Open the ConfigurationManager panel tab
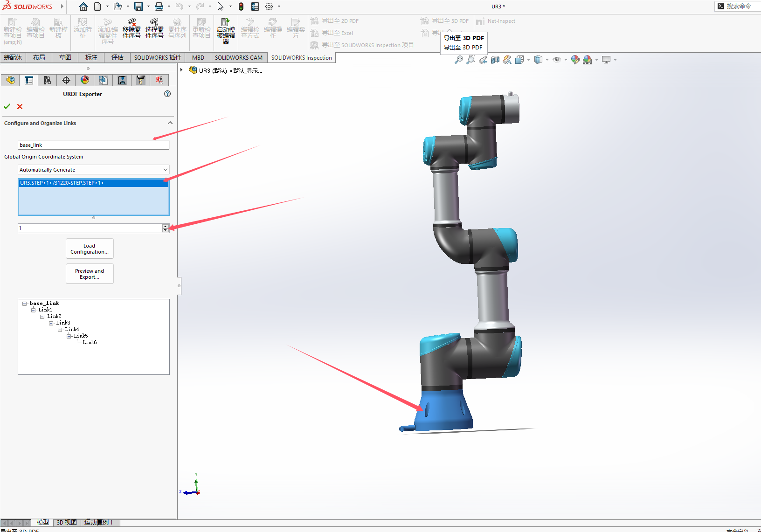This screenshot has width=761, height=532. point(47,80)
